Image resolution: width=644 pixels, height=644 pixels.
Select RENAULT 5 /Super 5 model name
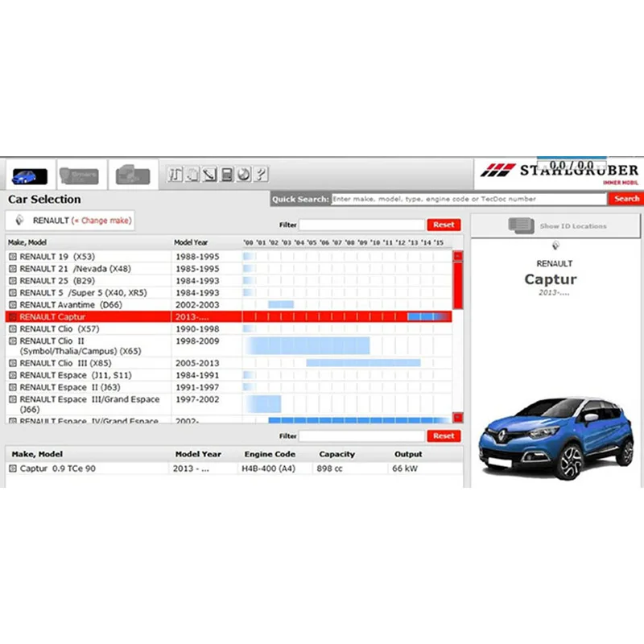[83, 293]
